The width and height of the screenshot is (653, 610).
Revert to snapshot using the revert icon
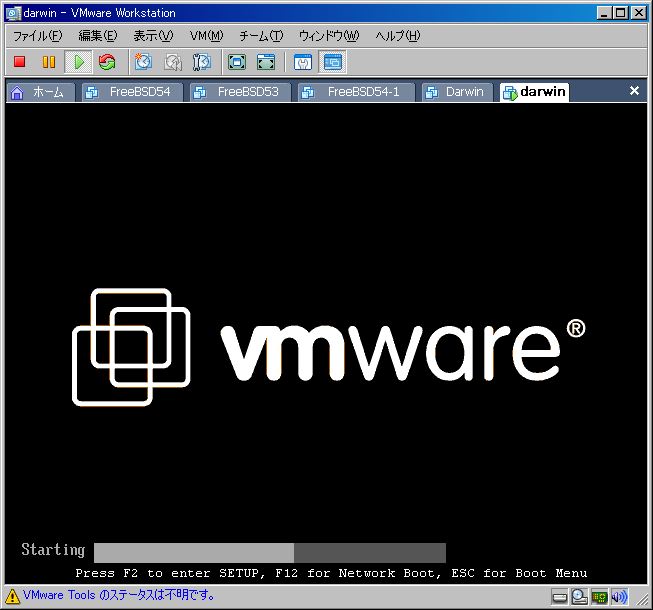[x=172, y=62]
